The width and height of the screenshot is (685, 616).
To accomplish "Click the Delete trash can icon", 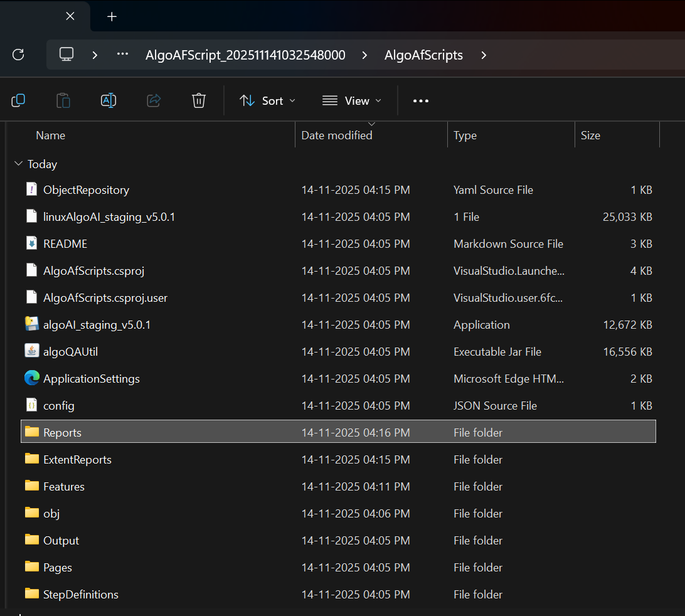I will [199, 100].
